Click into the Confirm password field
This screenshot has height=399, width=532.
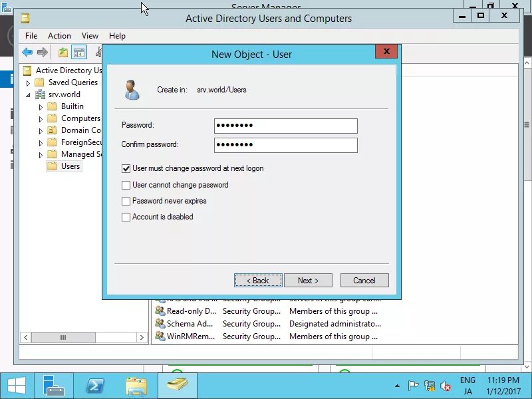tap(286, 145)
